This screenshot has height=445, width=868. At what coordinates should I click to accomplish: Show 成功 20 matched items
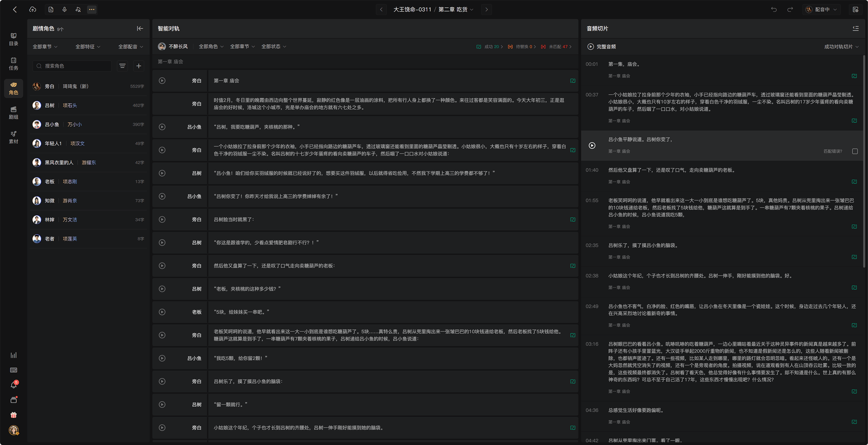(489, 46)
